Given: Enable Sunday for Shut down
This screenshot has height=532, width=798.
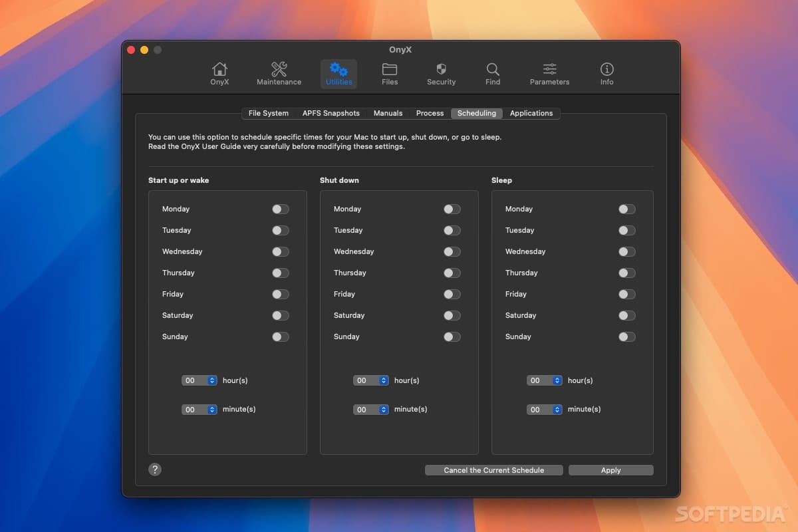Looking at the screenshot, I should click(452, 336).
